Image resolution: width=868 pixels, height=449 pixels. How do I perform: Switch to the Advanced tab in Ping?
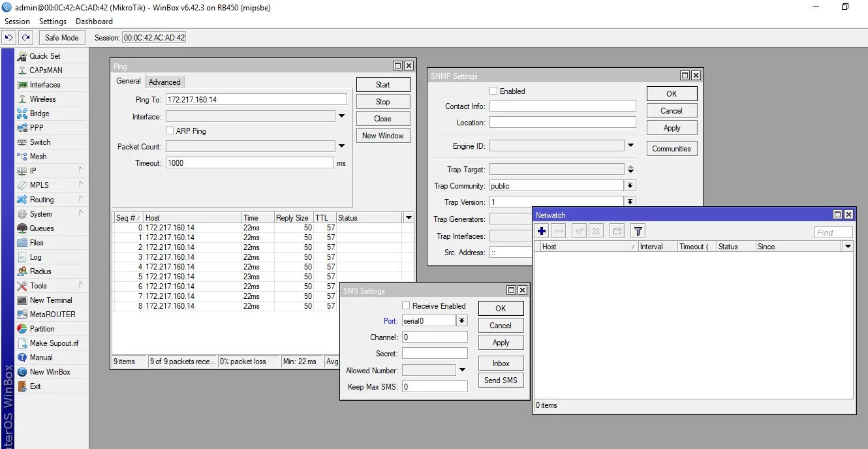pyautogui.click(x=164, y=82)
